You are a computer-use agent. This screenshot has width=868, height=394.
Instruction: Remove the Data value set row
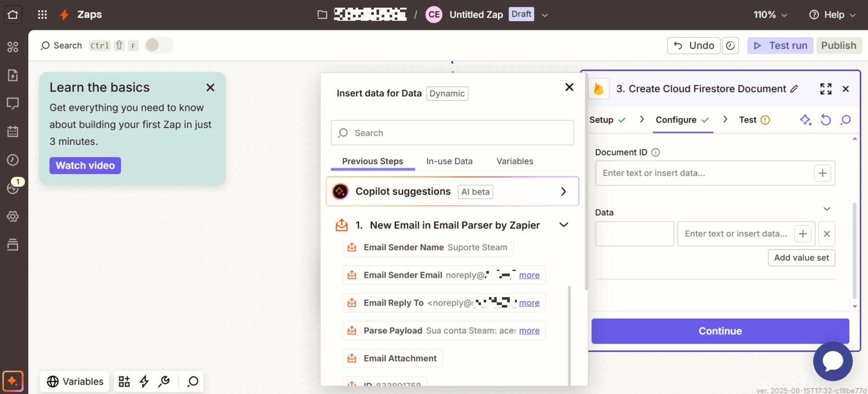click(827, 234)
